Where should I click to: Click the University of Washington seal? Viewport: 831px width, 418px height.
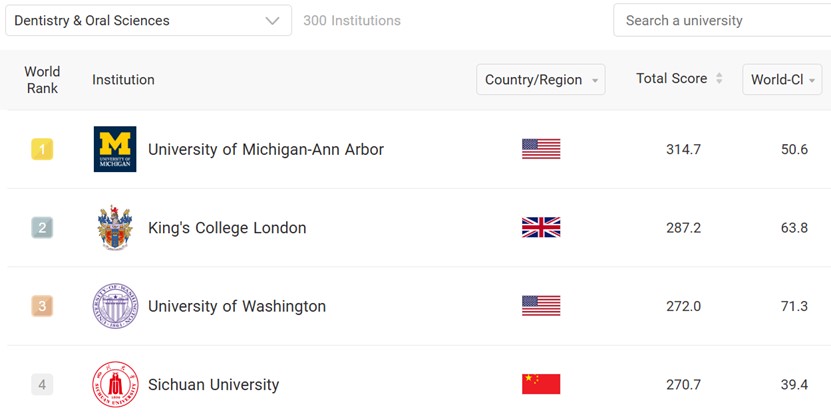click(115, 306)
